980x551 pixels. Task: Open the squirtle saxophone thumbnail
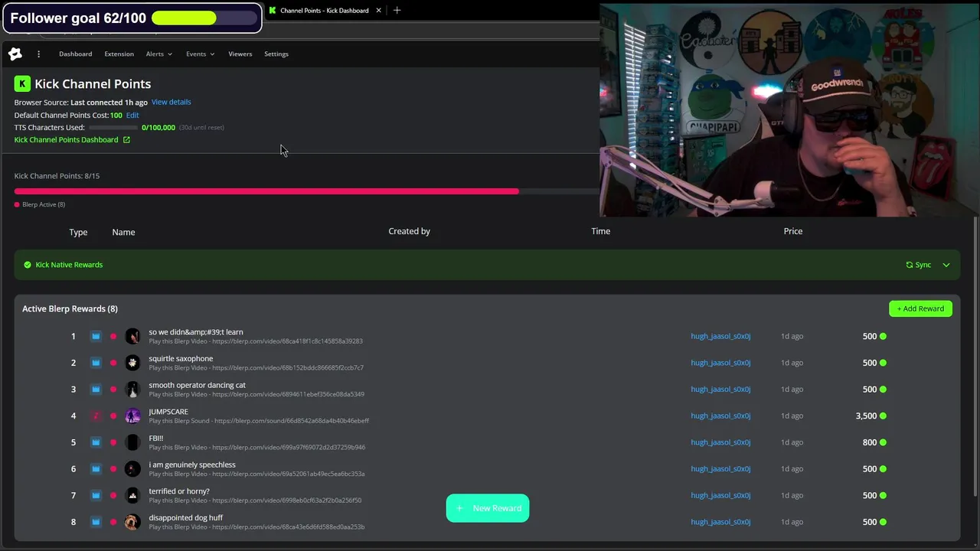tap(132, 363)
